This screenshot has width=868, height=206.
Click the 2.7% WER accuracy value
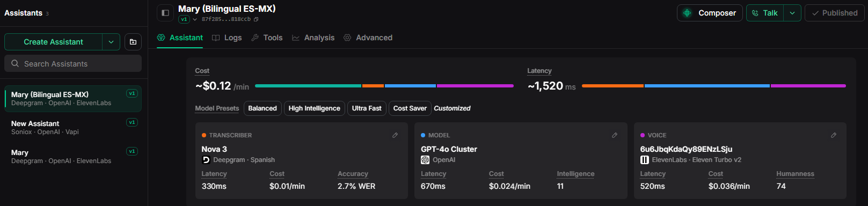coord(356,186)
